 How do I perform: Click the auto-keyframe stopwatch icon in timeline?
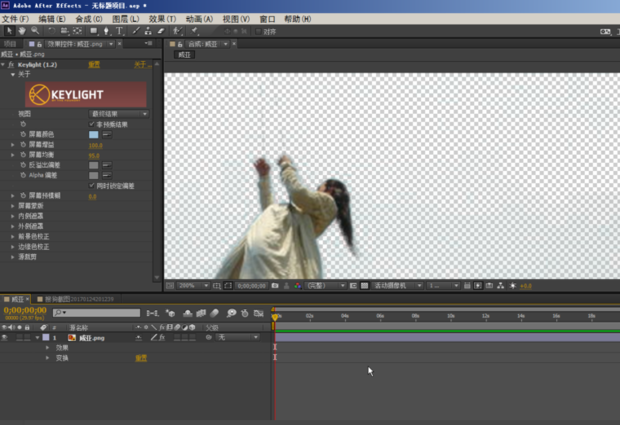point(245,313)
